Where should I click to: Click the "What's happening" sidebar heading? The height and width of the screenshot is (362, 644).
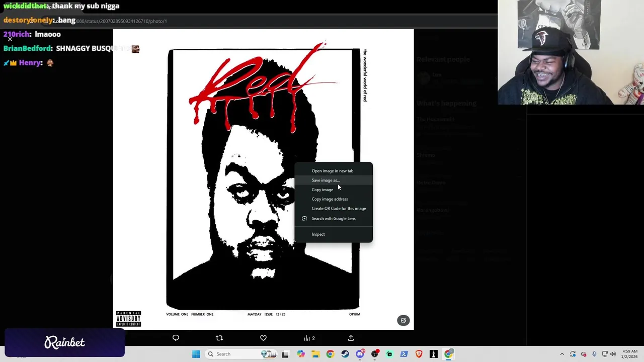446,103
